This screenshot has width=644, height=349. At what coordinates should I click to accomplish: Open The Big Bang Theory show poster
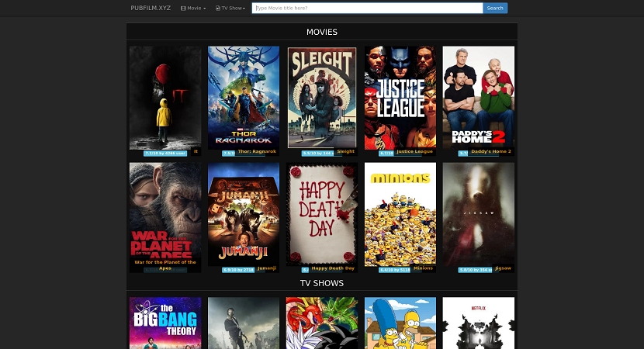pos(165,323)
